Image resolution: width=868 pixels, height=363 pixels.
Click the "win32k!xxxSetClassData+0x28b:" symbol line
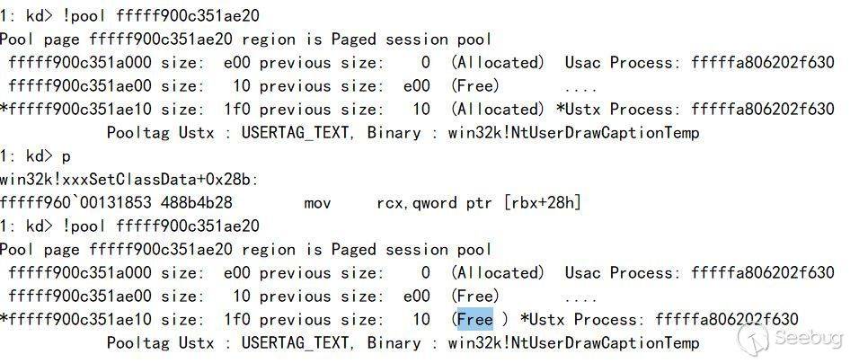[x=129, y=180]
